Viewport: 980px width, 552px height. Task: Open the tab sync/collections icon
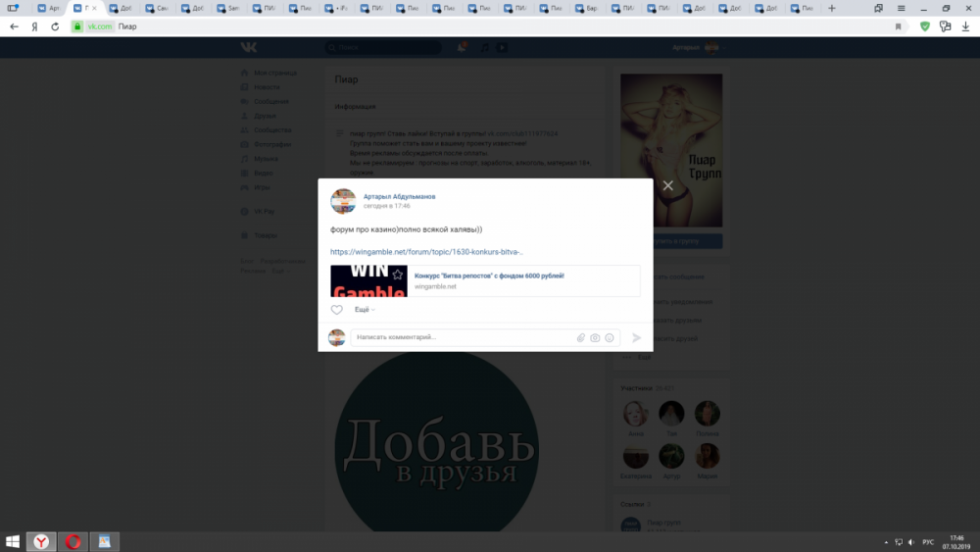[x=879, y=8]
